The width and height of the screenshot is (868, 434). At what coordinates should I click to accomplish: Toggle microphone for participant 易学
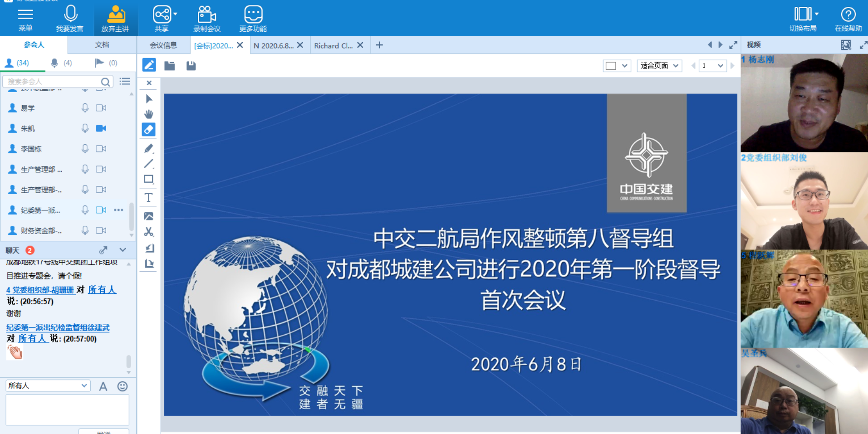tap(85, 108)
